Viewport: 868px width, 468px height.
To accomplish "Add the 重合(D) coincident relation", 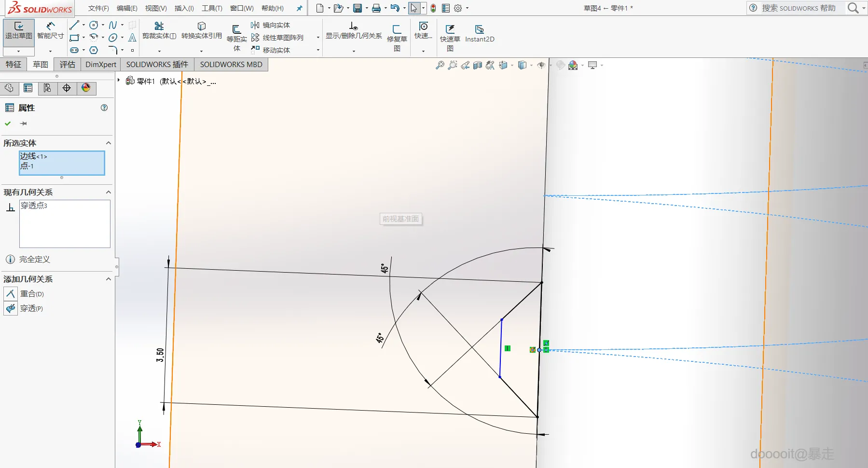I will 11,294.
